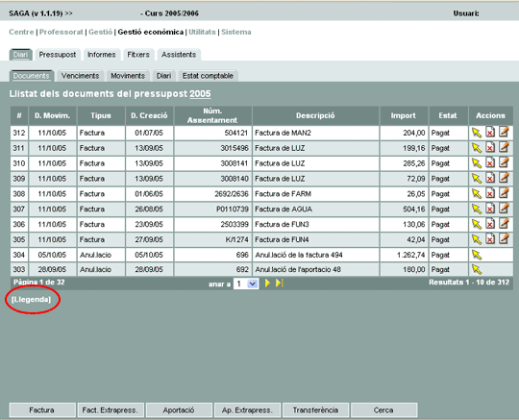Select document 312 with the yellow arrow icon
Screen dimensions: 519x420
477,133
